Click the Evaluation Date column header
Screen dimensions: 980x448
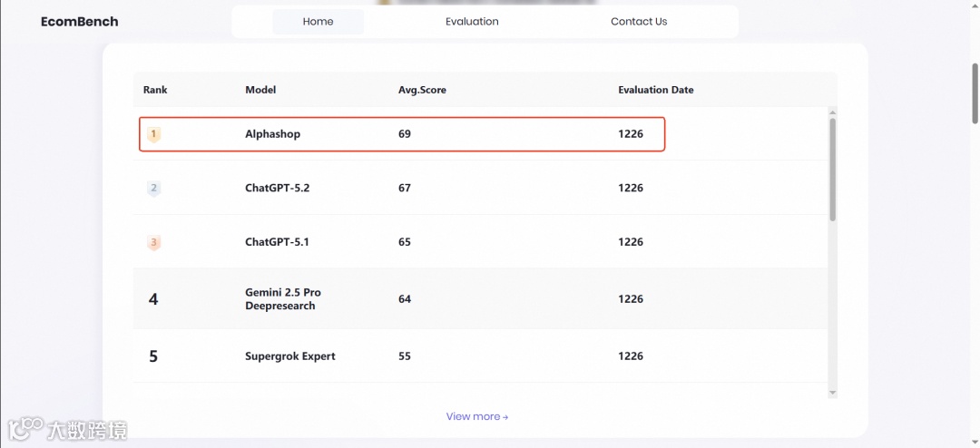[x=656, y=90]
